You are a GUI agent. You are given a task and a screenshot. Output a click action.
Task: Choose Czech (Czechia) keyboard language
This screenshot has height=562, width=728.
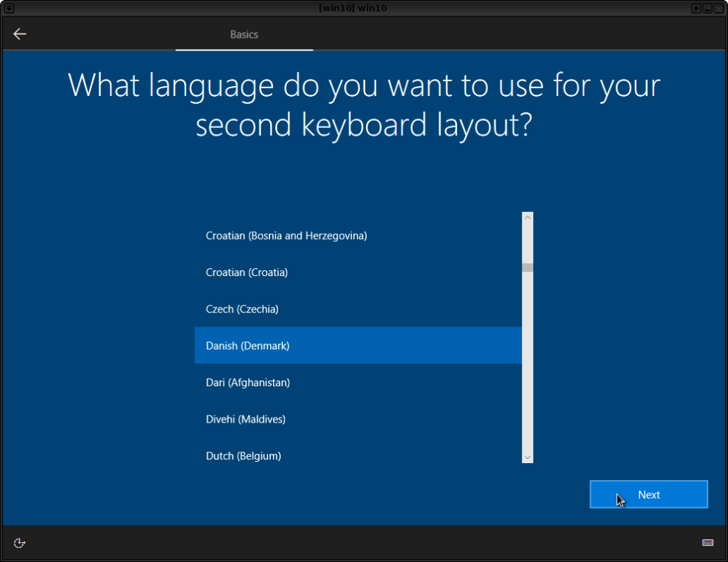point(358,309)
